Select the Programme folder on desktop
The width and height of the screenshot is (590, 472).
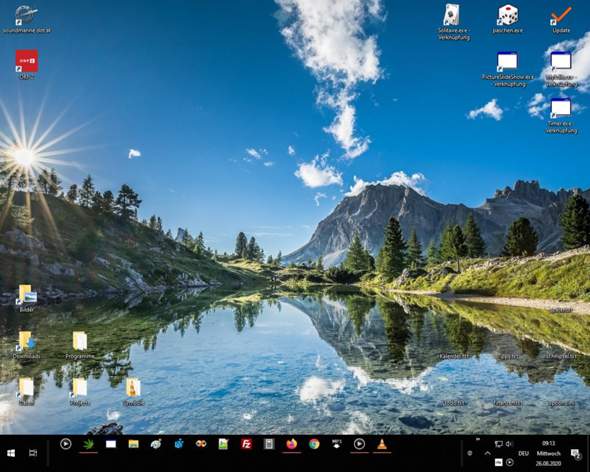pos(80,345)
